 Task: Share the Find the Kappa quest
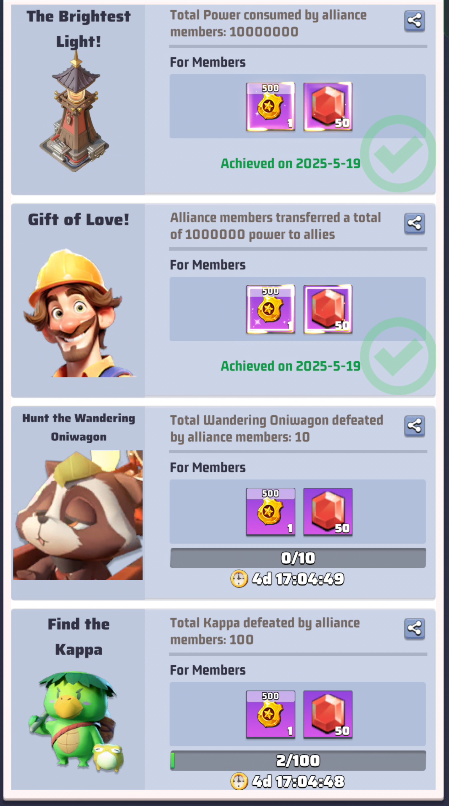tap(414, 629)
